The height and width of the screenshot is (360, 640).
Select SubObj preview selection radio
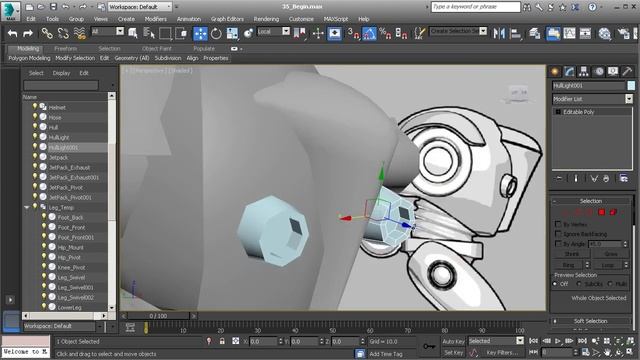(579, 284)
